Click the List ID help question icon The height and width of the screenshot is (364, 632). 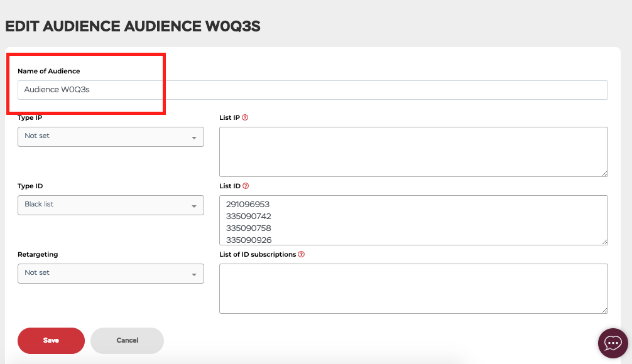(x=246, y=186)
